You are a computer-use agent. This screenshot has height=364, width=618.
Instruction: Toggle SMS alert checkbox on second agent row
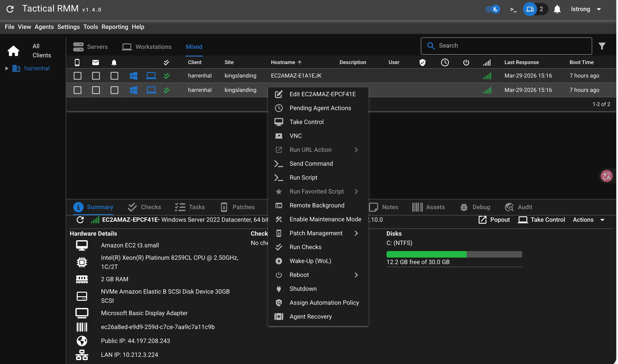(78, 90)
